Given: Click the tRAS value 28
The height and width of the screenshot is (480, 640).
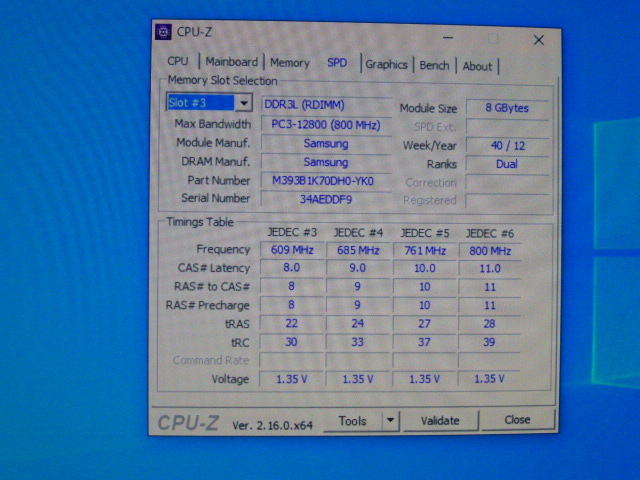Looking at the screenshot, I should pos(490,324).
